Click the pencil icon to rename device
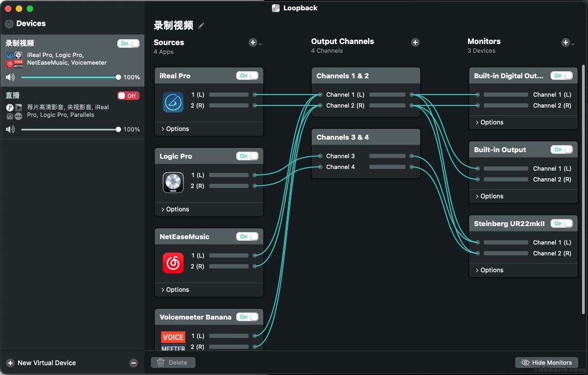 point(201,26)
